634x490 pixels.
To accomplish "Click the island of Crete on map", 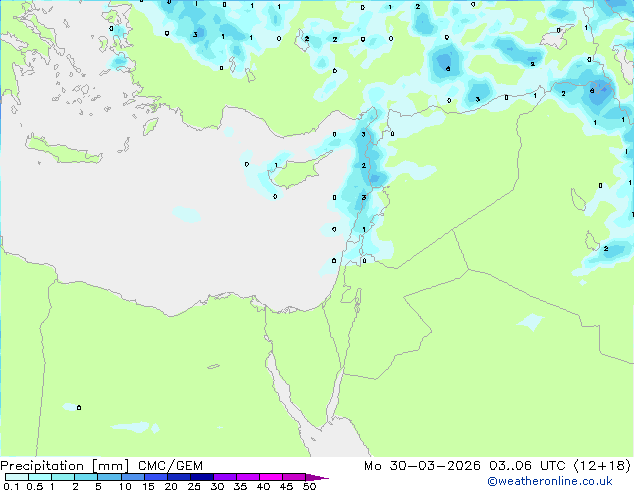I will click(x=63, y=150).
